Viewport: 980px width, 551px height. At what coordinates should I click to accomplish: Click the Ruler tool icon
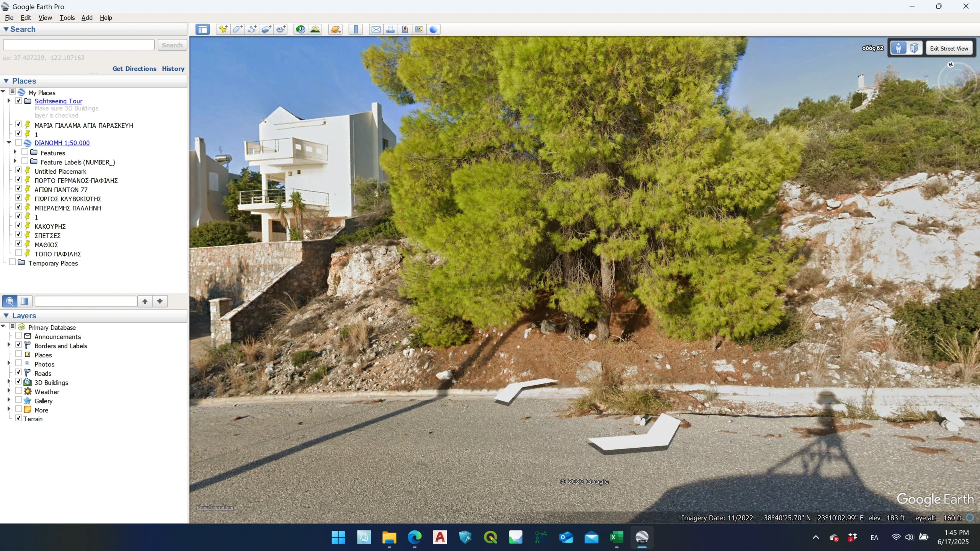coord(356,29)
